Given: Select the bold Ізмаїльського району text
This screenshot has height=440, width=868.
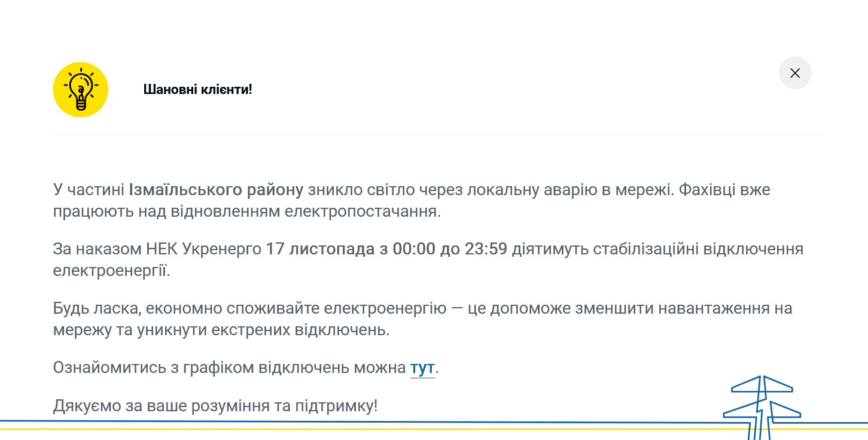Looking at the screenshot, I should coord(217,189).
